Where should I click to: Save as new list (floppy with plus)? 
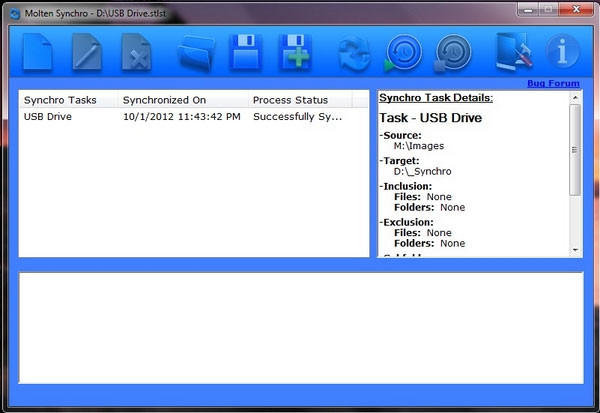coord(295,52)
